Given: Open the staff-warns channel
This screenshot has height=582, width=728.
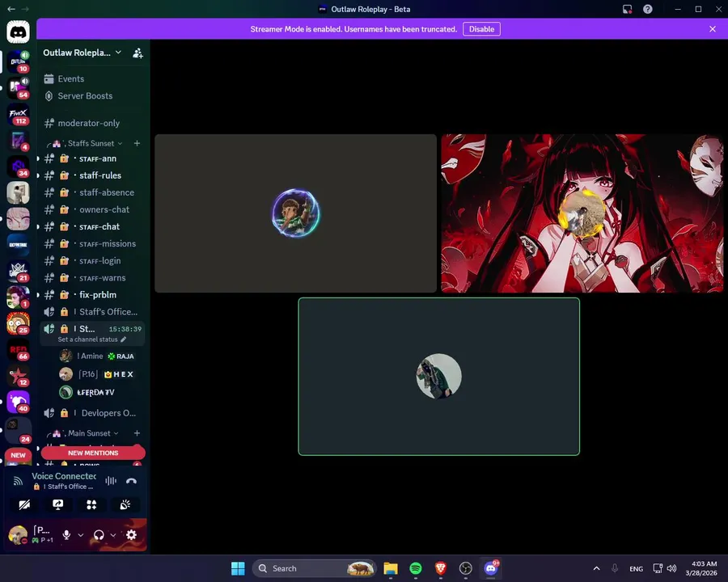Looking at the screenshot, I should click(x=92, y=278).
